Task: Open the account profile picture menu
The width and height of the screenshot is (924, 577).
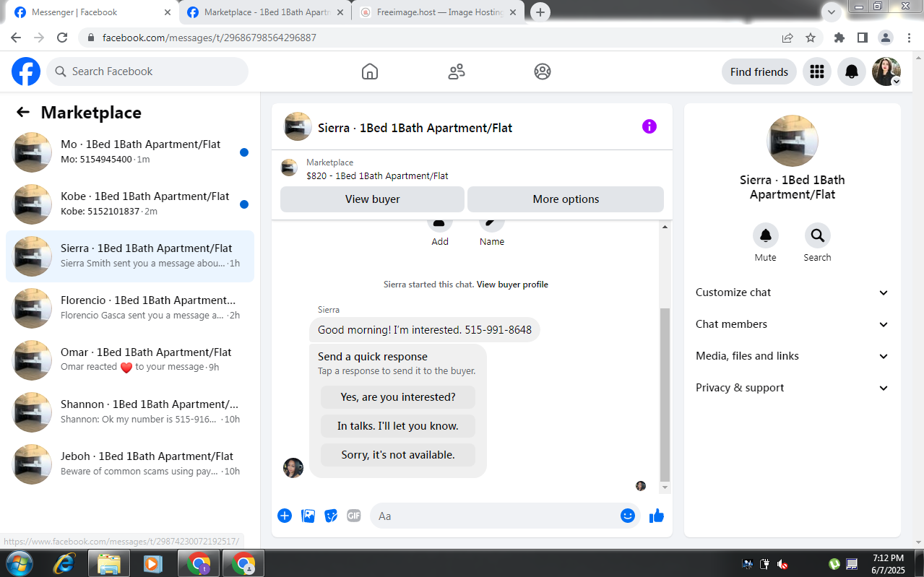Action: (886, 71)
